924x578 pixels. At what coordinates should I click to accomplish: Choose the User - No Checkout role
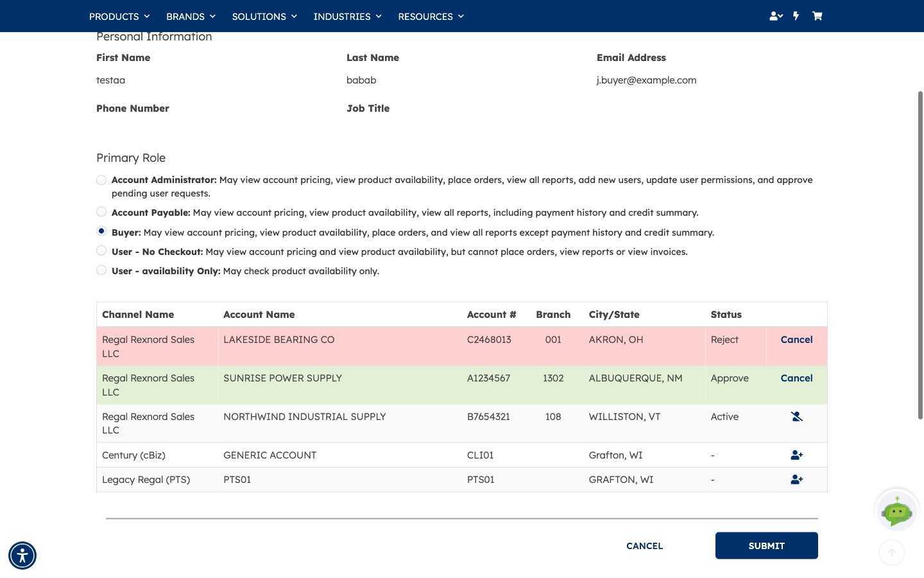(101, 250)
